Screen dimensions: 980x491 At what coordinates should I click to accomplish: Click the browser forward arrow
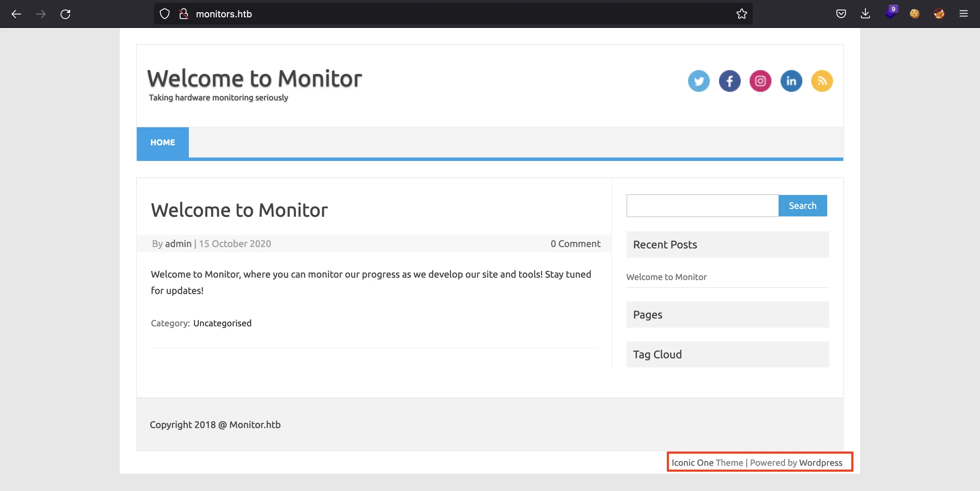click(x=41, y=14)
